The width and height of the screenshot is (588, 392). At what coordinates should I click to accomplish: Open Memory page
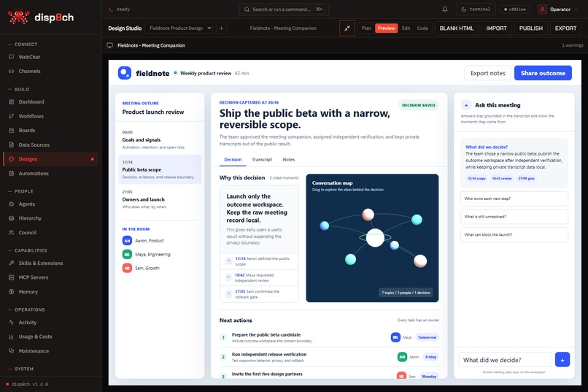point(50,292)
